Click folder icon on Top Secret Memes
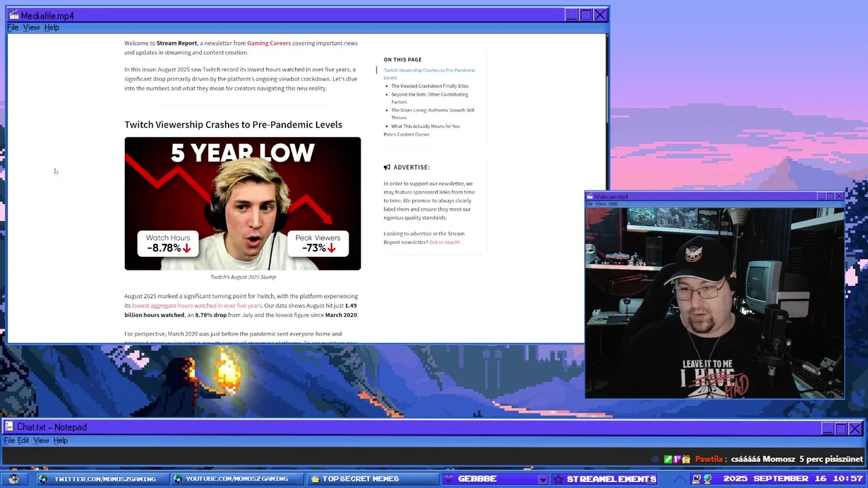 pos(315,479)
